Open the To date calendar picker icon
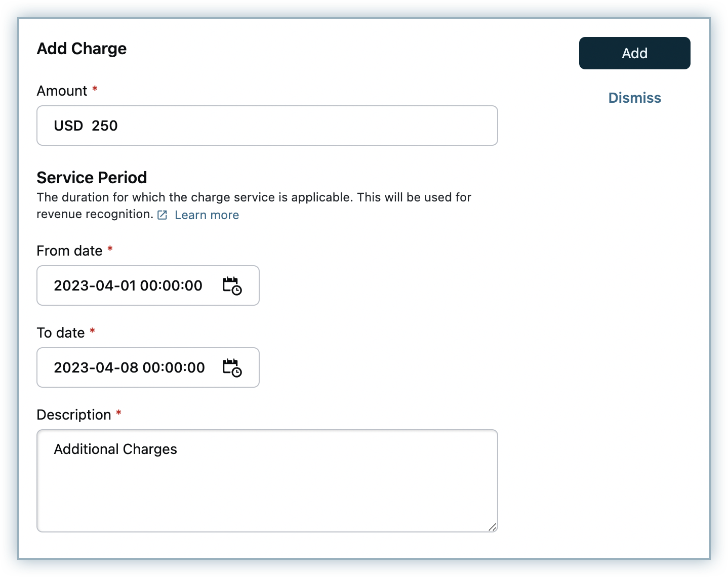728x577 pixels. pyautogui.click(x=232, y=368)
